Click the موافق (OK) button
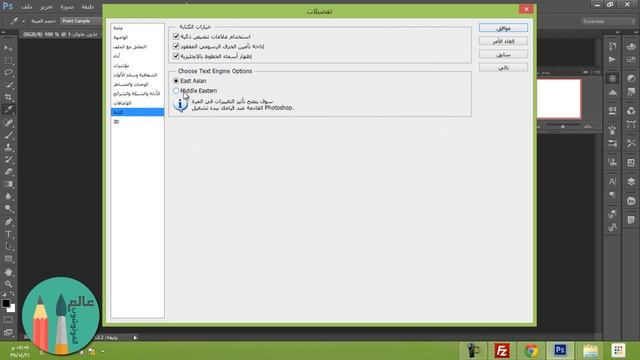This screenshot has height=360, width=640. (503, 28)
